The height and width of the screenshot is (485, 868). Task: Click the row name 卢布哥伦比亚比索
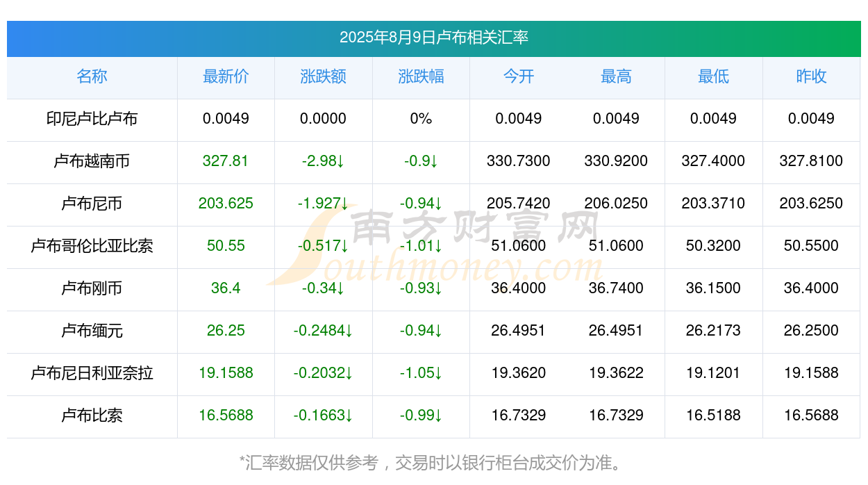92,246
